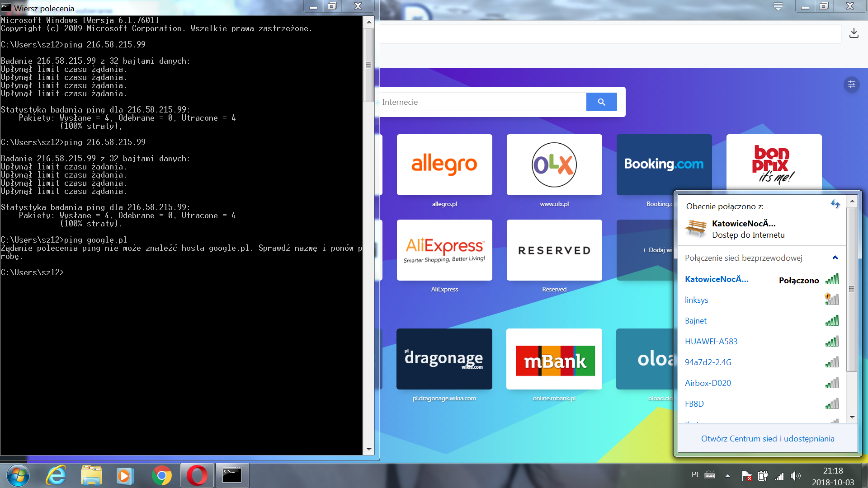Refresh the wireless network list
868x488 pixels.
tap(835, 204)
